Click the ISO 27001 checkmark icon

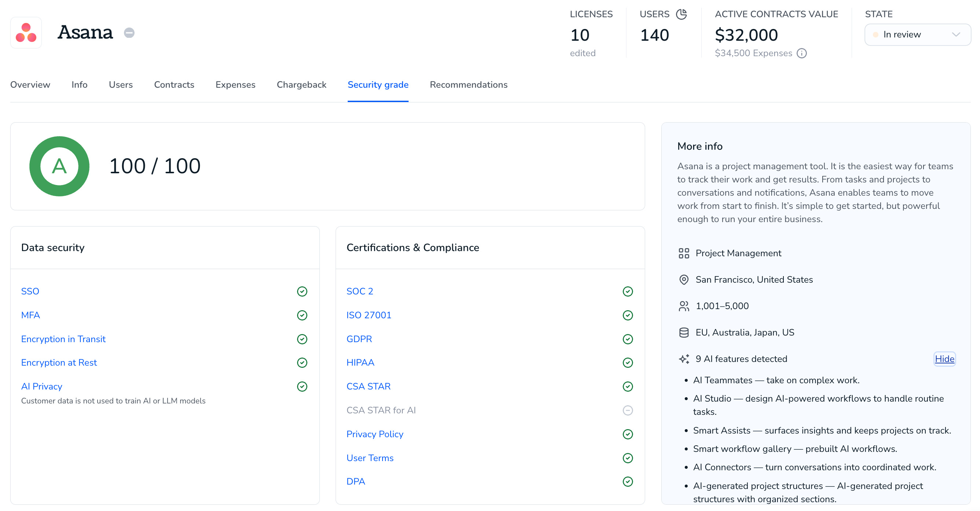628,315
